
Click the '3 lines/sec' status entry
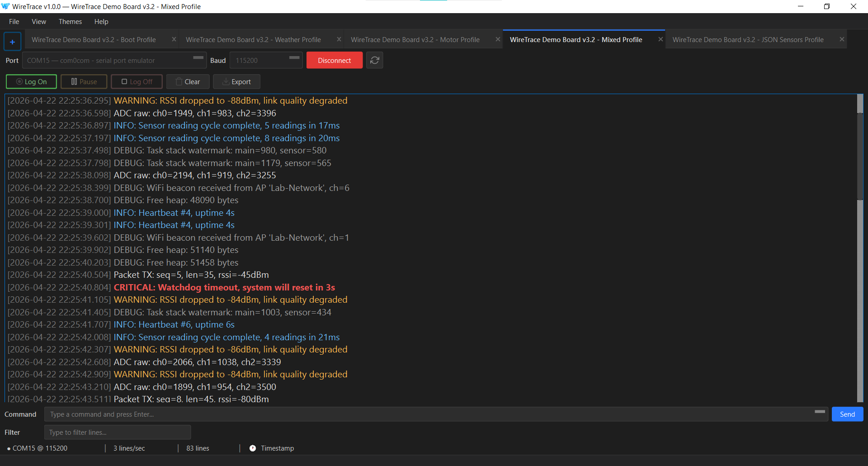click(129, 448)
